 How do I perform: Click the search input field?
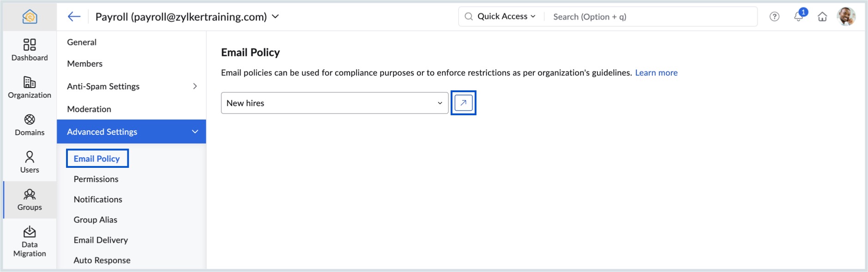(x=651, y=17)
